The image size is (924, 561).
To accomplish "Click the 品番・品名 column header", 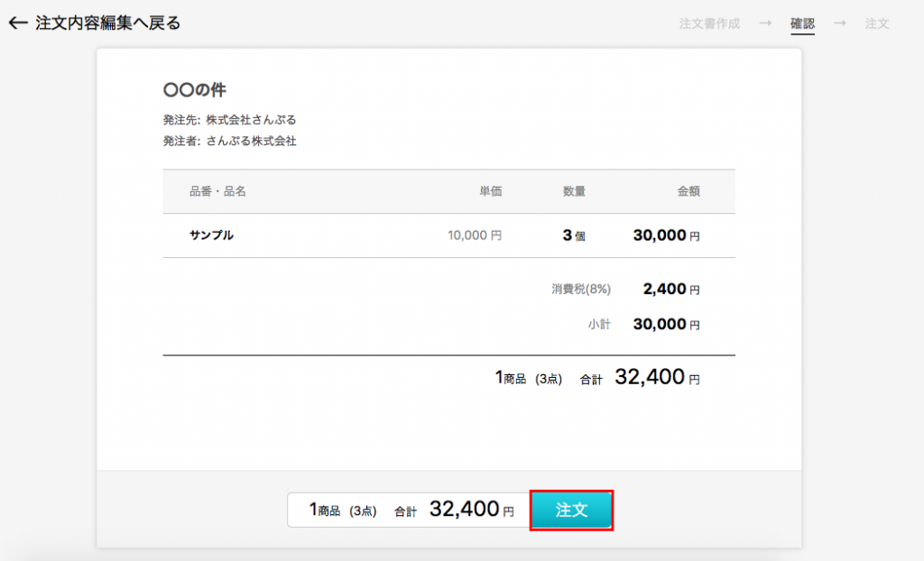I will [x=217, y=191].
